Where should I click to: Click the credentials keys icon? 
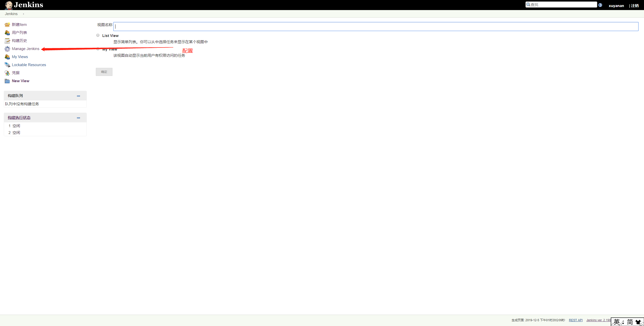7,73
